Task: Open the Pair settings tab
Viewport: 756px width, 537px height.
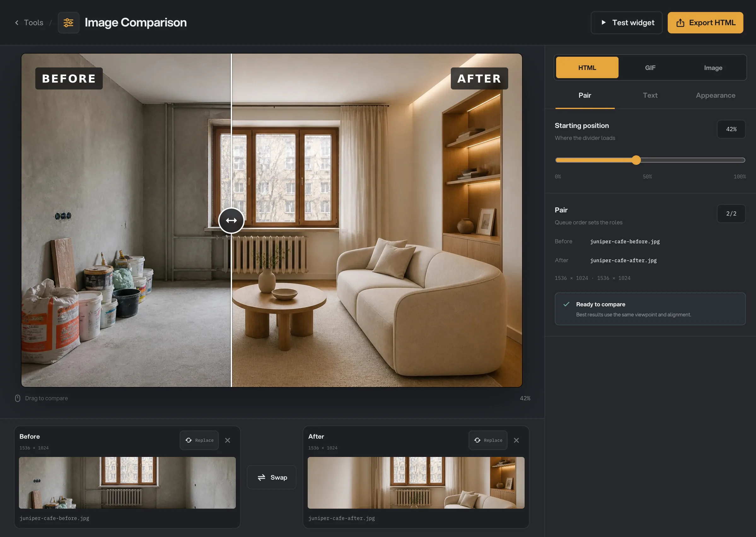Action: click(x=585, y=95)
